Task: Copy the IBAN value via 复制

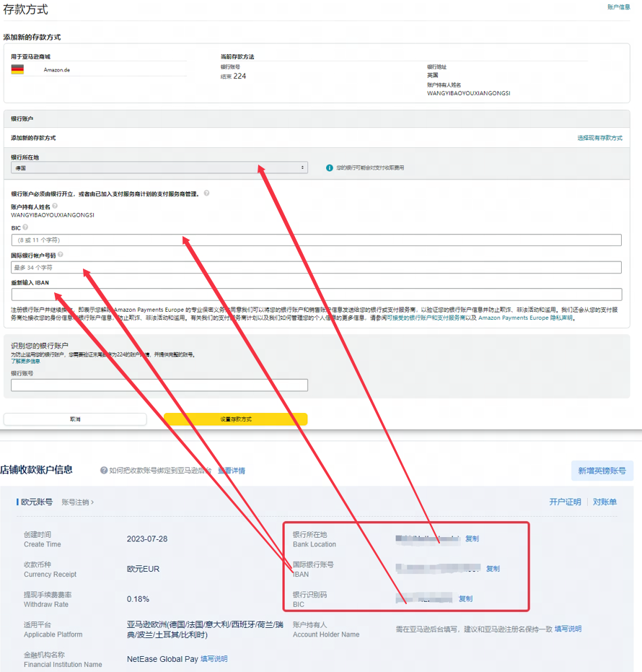Action: 493,569
